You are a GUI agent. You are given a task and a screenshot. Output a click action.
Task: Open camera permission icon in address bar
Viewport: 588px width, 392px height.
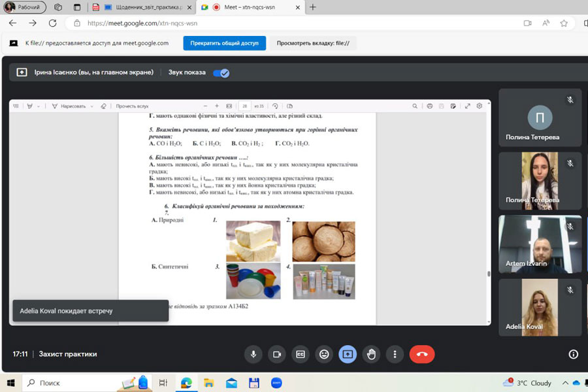click(x=528, y=24)
